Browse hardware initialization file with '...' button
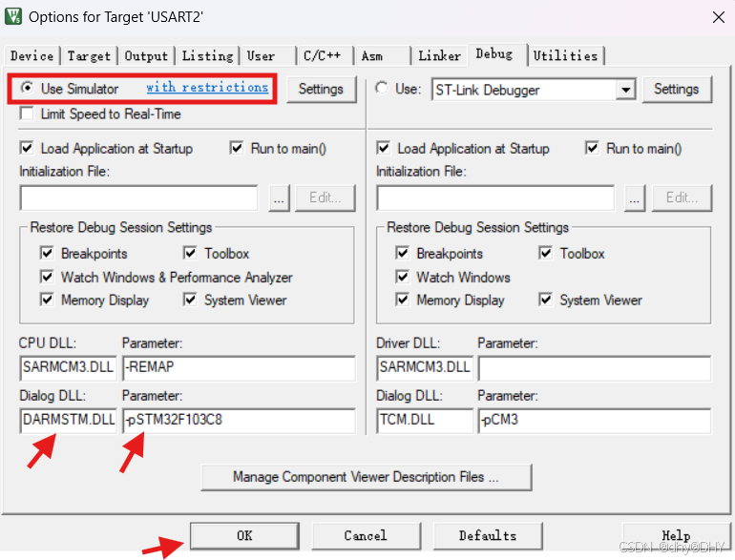 (635, 197)
